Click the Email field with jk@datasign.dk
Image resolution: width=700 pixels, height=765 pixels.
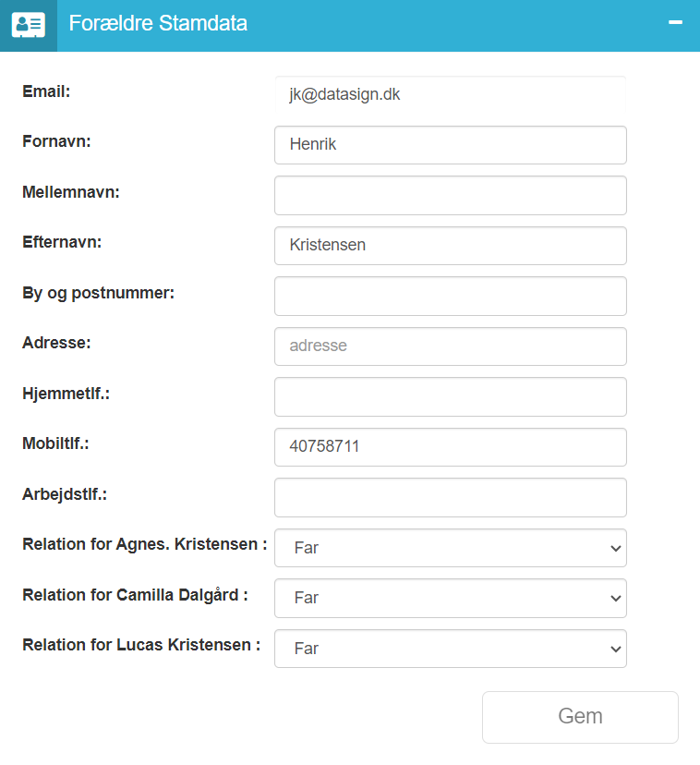pyautogui.click(x=450, y=94)
